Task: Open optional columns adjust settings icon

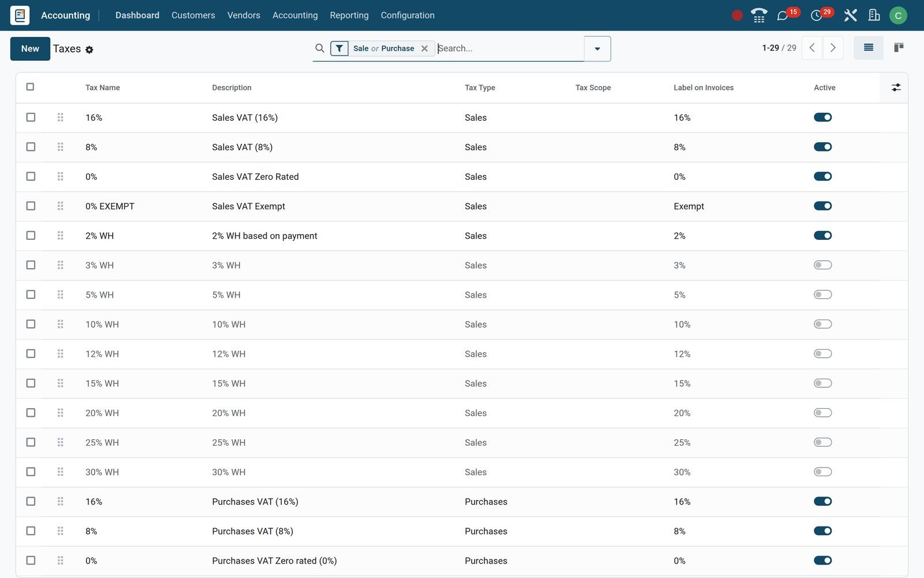Action: (x=896, y=87)
